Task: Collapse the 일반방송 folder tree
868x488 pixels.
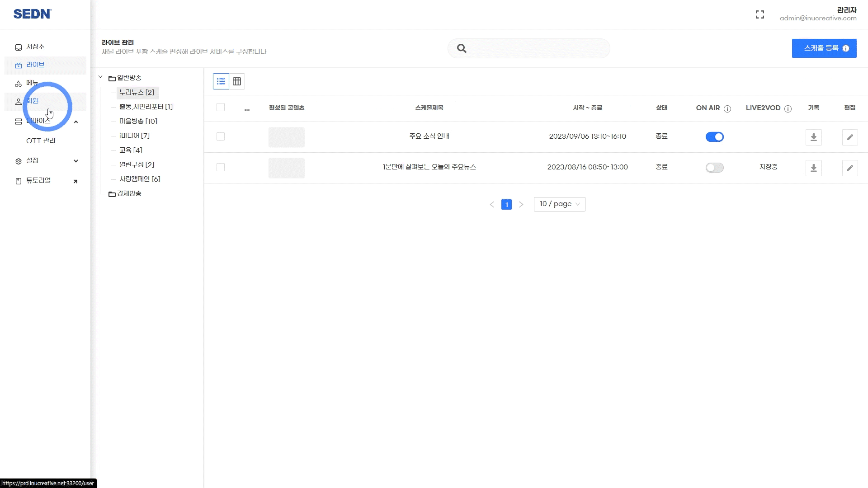Action: (100, 77)
